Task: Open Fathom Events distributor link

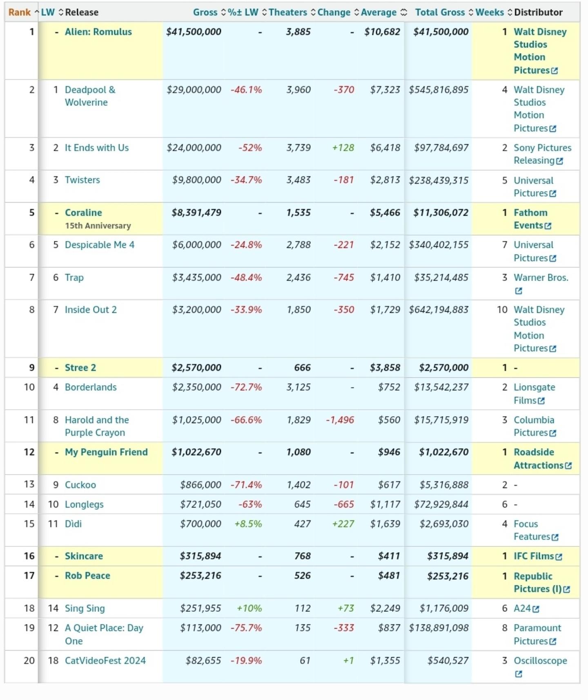Action: [532, 219]
